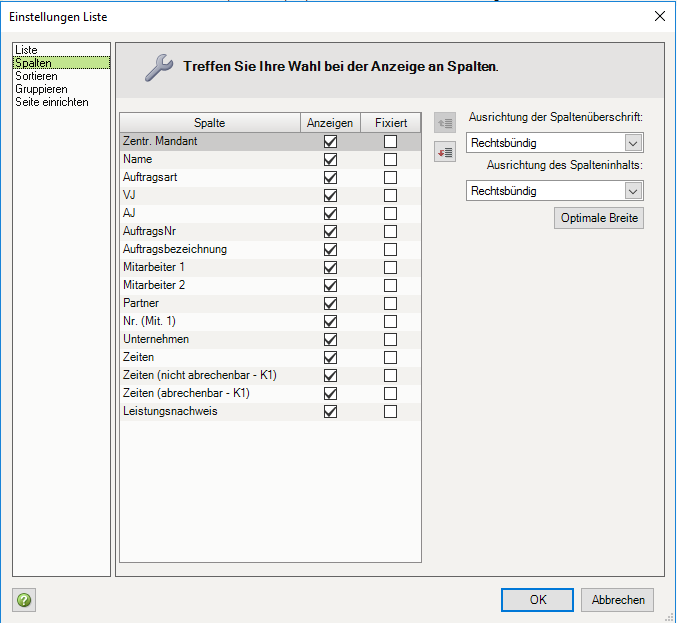Open Ausrichtung der Spaltenüberschrift dropdown

[x=554, y=143]
